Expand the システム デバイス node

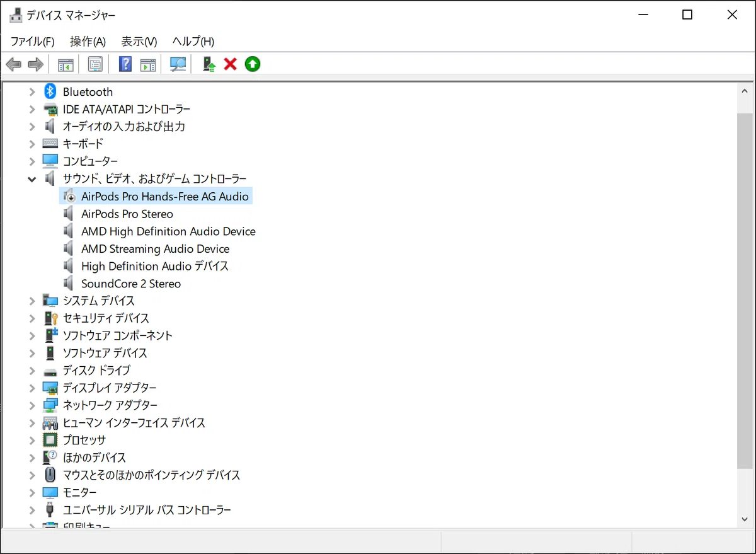(x=31, y=301)
